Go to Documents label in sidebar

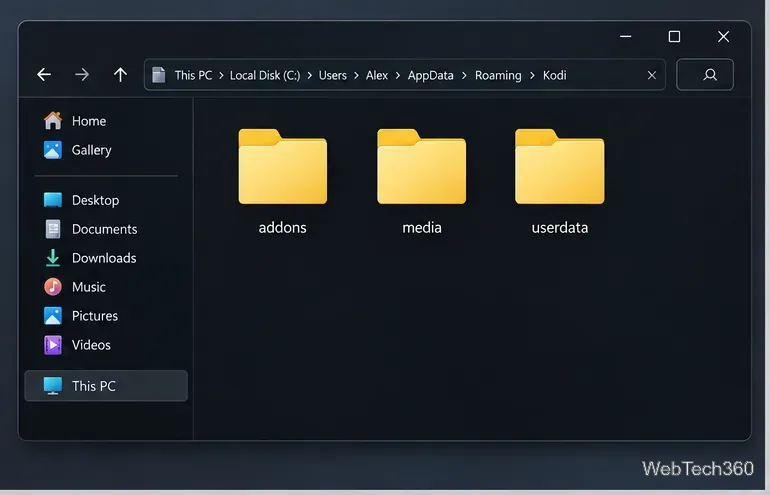pos(105,229)
